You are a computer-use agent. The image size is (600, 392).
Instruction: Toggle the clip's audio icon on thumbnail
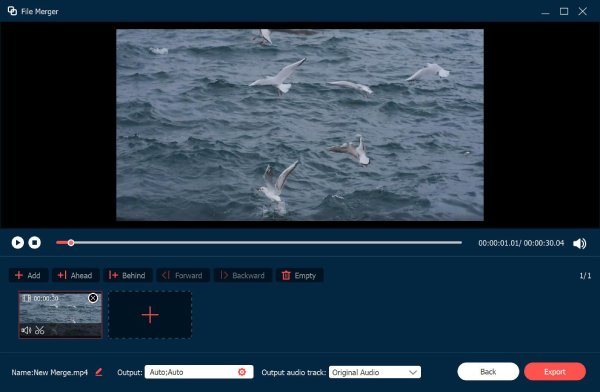tap(26, 330)
